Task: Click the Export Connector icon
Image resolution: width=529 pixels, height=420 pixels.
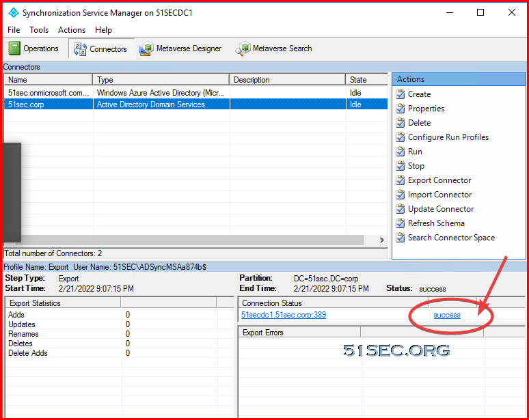Action: tap(401, 180)
